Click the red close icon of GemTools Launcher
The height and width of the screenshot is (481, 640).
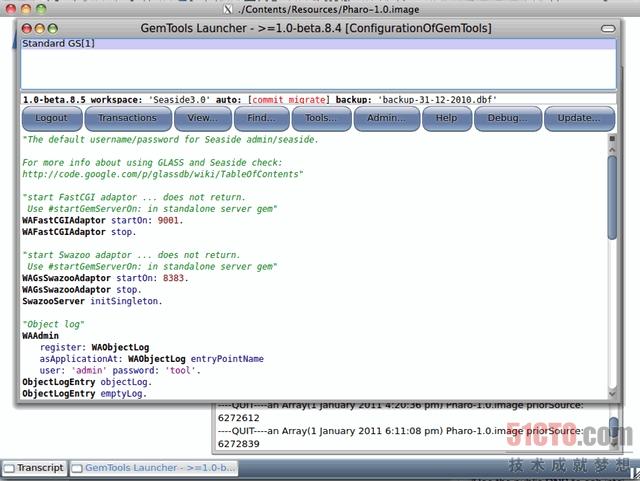[x=27, y=29]
